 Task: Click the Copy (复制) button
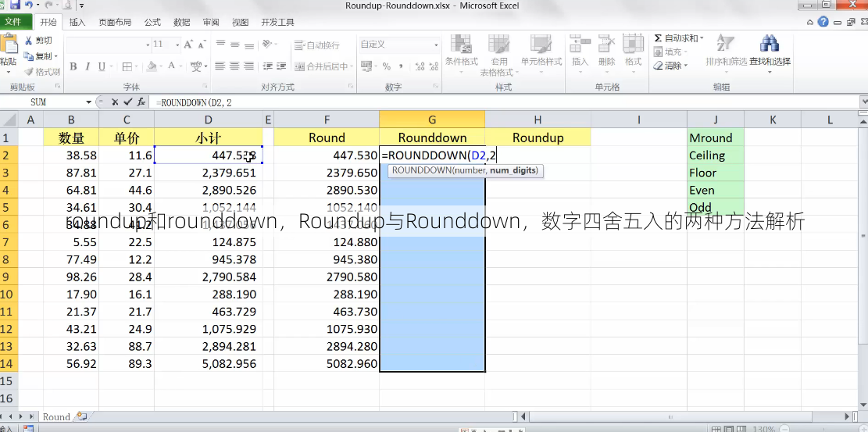(37, 56)
